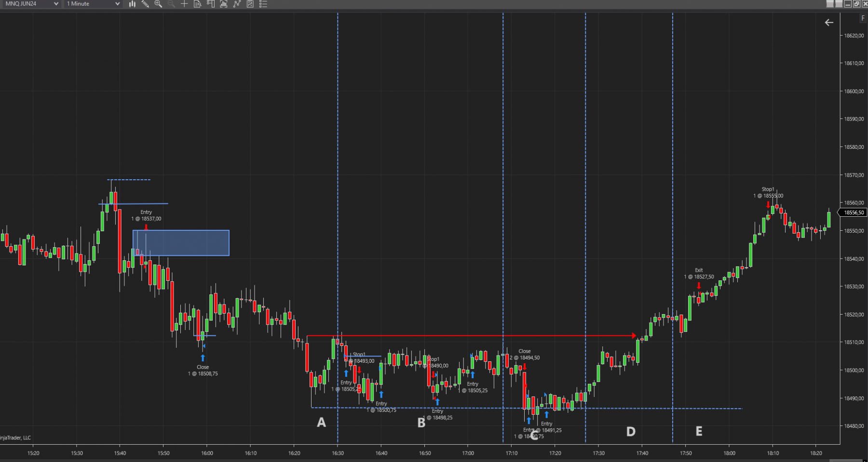The height and width of the screenshot is (462, 868).
Task: Open the Strategy Performance clipboard icon
Action: point(250,4)
